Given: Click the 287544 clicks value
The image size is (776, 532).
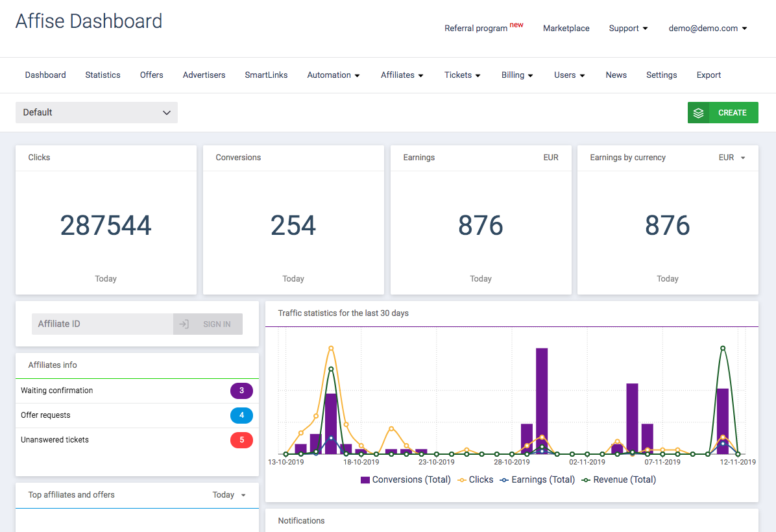Looking at the screenshot, I should 106,226.
